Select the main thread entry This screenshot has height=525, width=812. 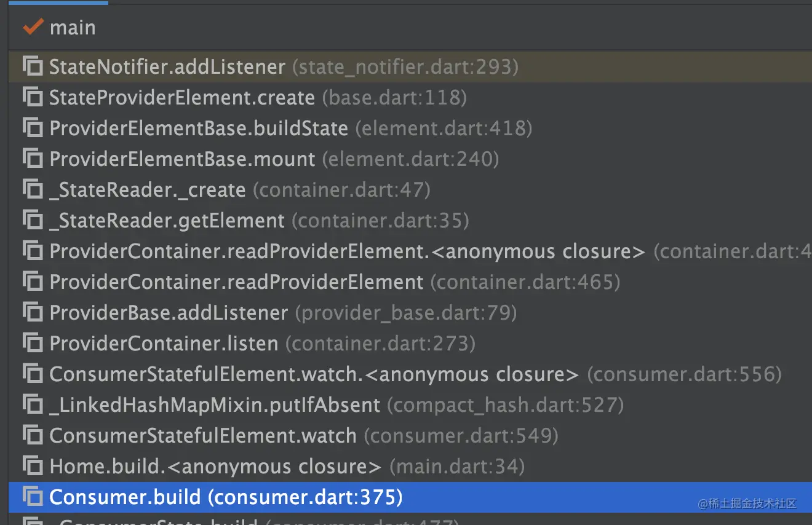tap(73, 28)
